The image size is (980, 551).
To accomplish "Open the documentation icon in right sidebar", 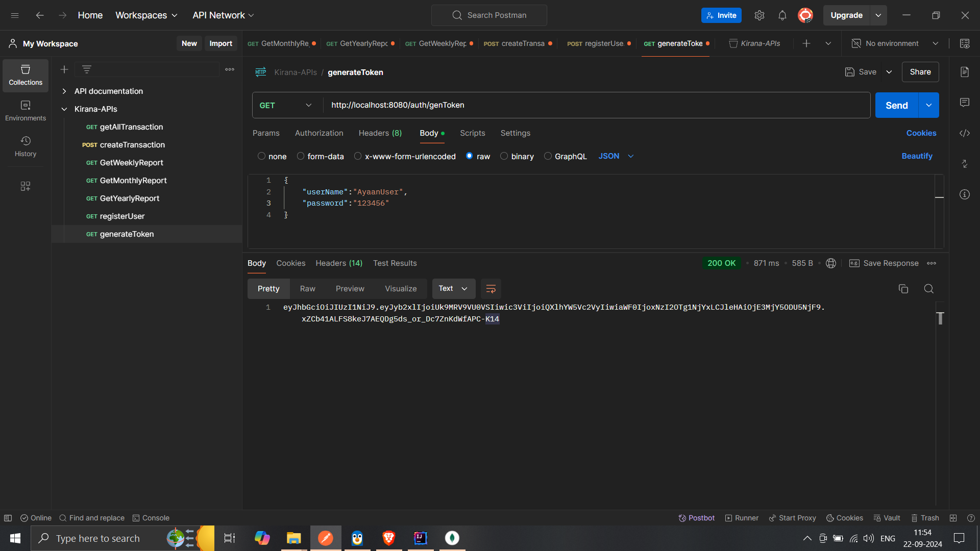I will (x=965, y=72).
